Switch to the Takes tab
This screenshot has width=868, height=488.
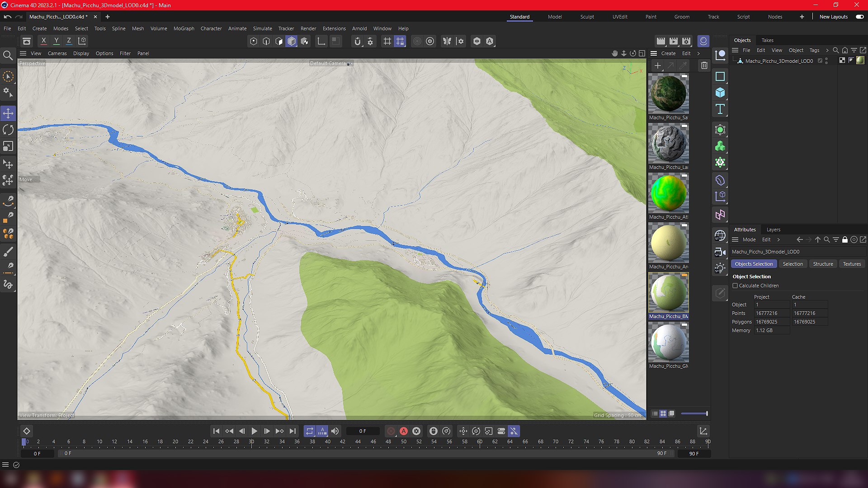click(767, 40)
